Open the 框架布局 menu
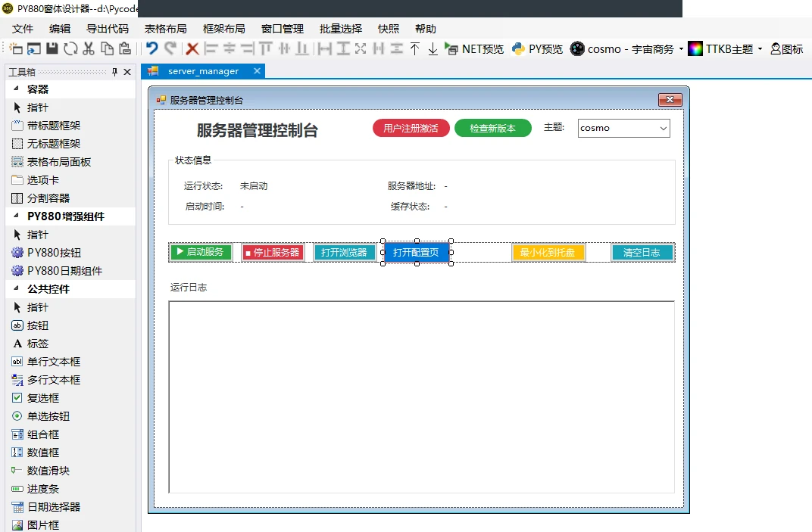Screen dimensions: 812x532 [223, 29]
